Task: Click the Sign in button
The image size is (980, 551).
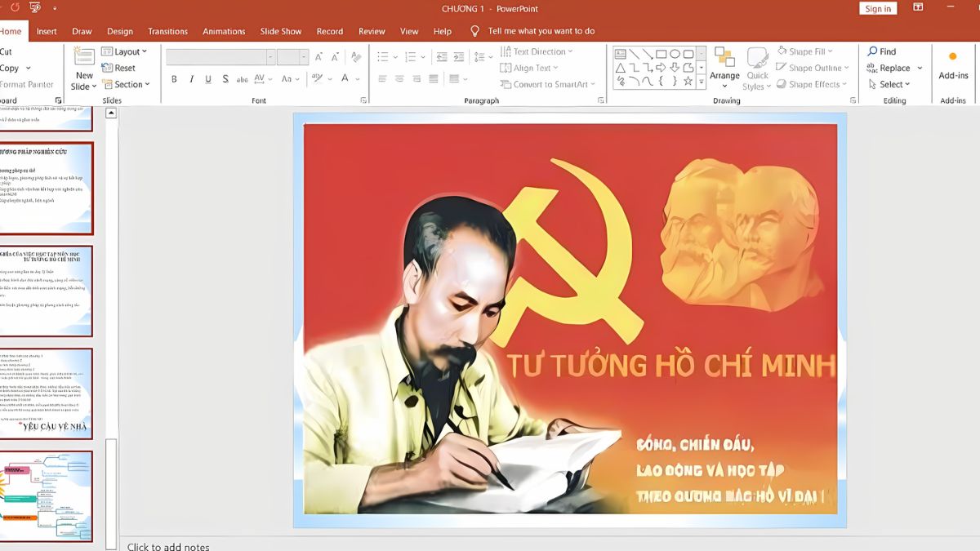Action: (x=878, y=8)
